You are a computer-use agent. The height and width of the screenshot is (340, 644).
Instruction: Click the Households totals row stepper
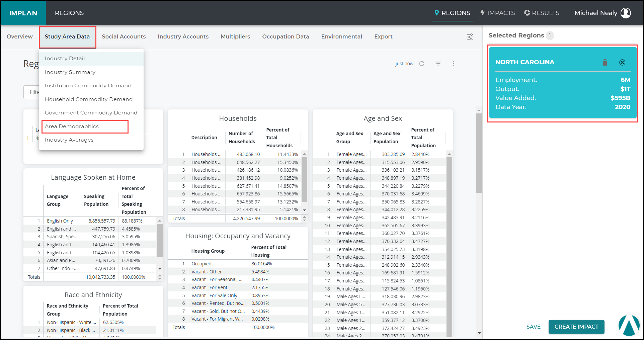coord(304,219)
